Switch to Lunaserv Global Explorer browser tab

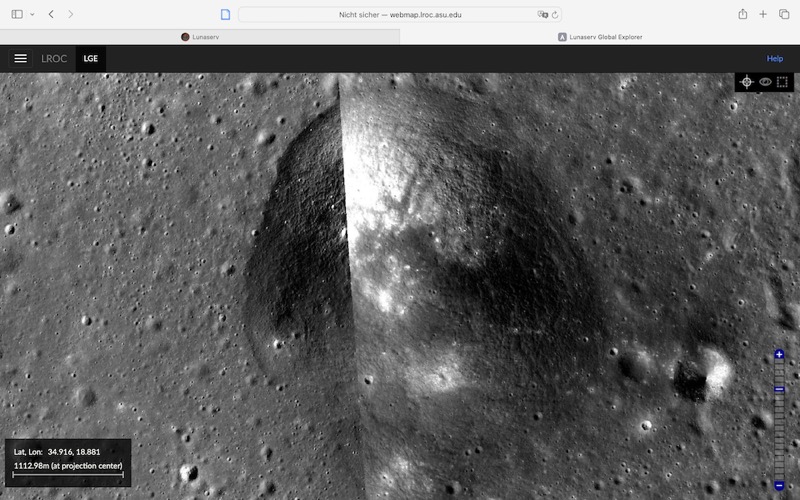[x=600, y=37]
